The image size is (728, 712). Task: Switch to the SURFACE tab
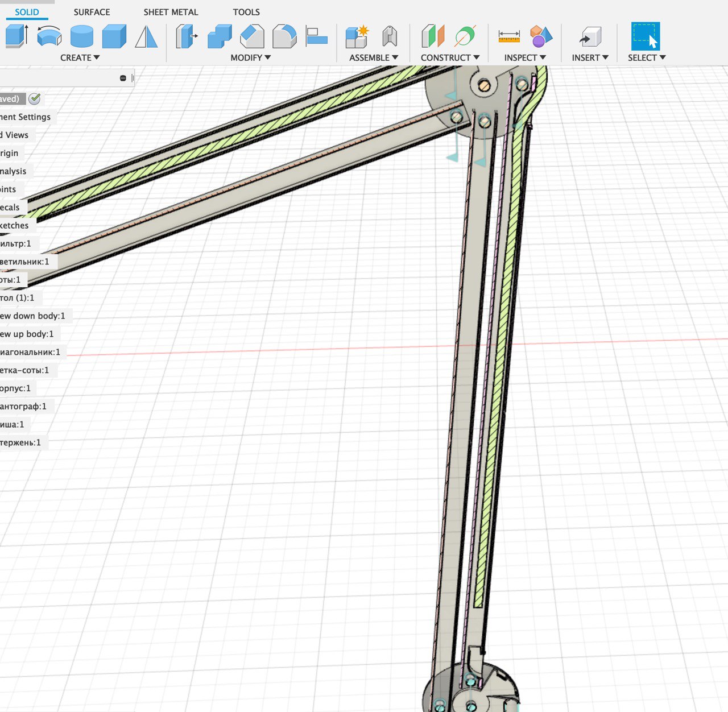coord(92,12)
